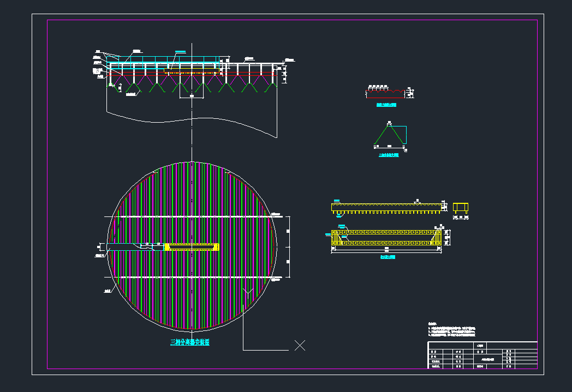
Task: Click the cyan caption under triangular hood detail
Action: [389, 155]
